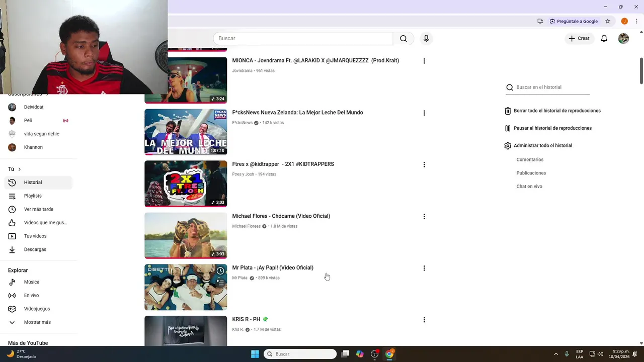Activate voice search microphone
644x362 pixels.
426,39
